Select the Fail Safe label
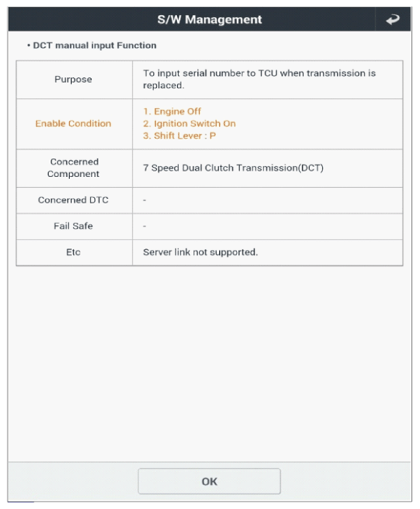420x509 pixels. [x=74, y=226]
